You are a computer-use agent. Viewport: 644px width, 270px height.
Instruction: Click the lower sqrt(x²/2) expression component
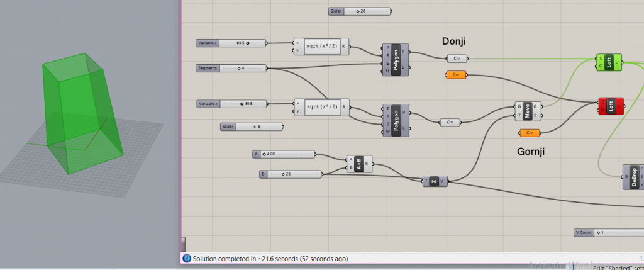(x=322, y=107)
